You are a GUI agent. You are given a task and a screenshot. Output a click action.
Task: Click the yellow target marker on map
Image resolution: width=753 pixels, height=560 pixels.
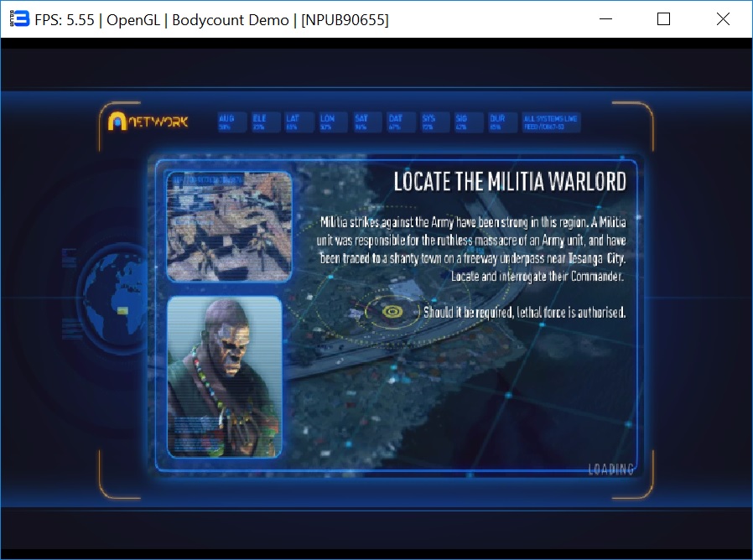click(x=391, y=312)
